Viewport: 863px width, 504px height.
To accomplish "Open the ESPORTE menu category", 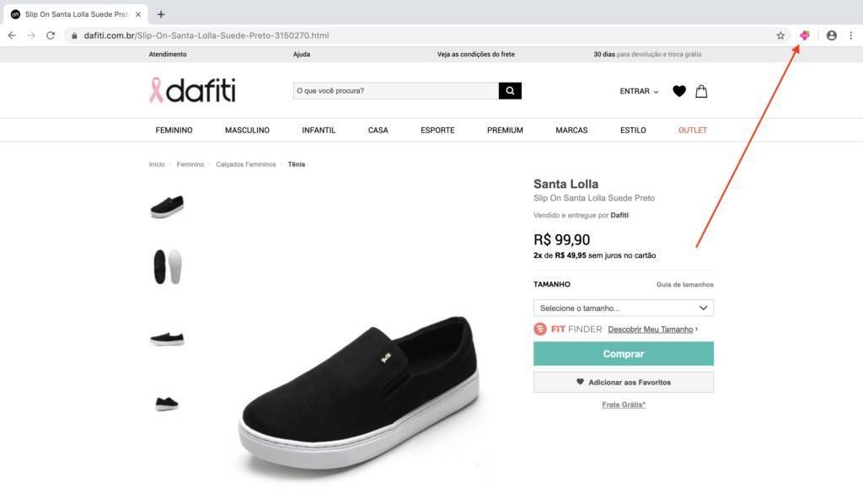I will pyautogui.click(x=437, y=131).
